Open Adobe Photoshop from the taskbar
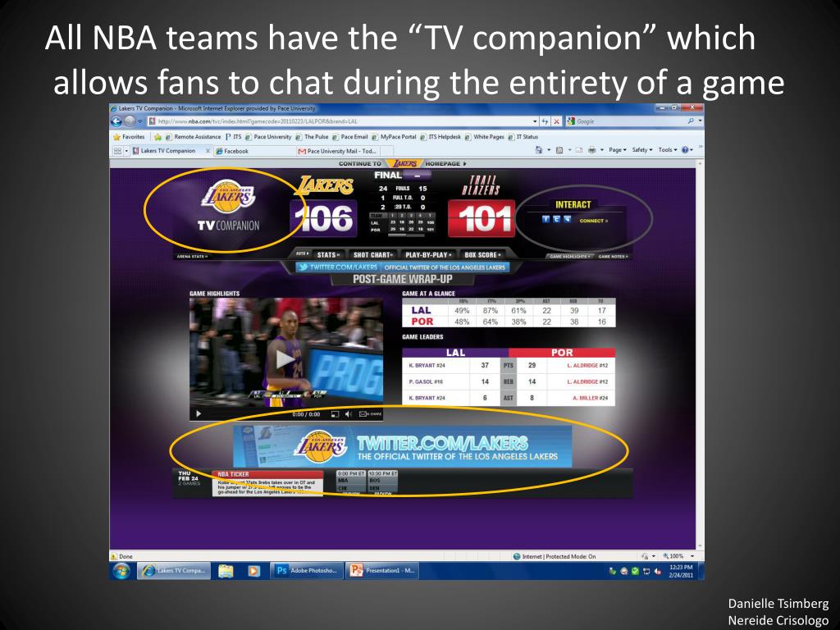 click(x=306, y=571)
